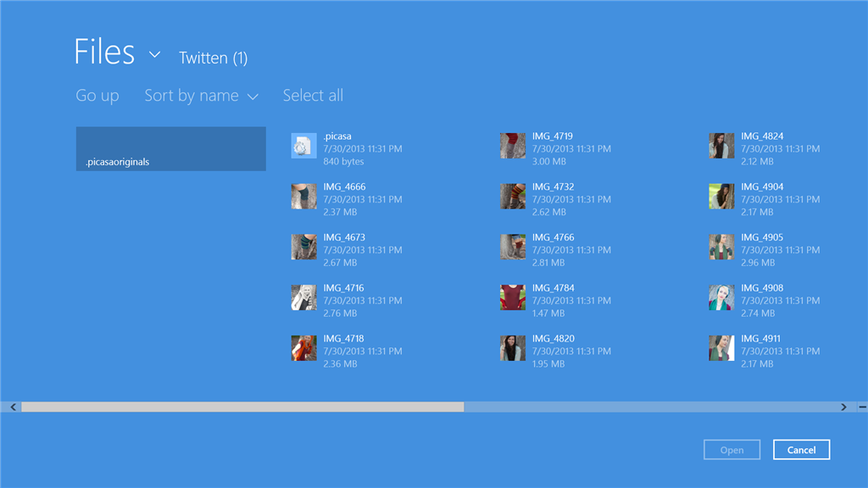Click the 2.36 MB size text

340,364
